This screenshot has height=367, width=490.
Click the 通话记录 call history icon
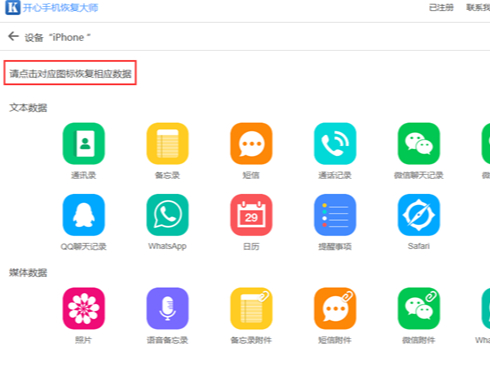pos(335,143)
